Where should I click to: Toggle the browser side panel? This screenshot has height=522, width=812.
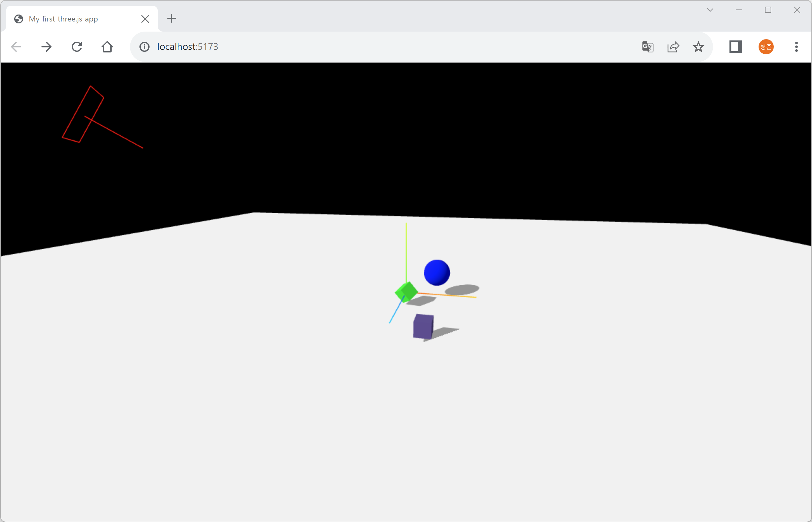[x=736, y=47]
